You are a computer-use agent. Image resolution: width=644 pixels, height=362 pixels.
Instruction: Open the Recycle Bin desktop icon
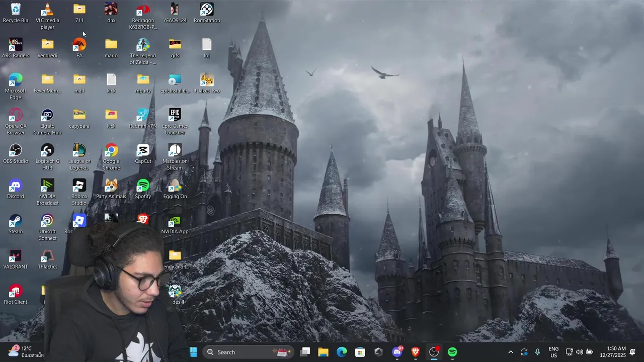16,13
